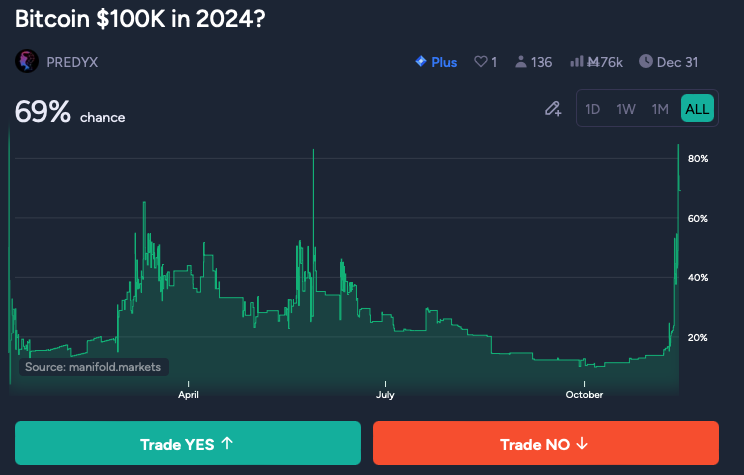
Task: Like the market with heart icon
Action: click(x=481, y=62)
